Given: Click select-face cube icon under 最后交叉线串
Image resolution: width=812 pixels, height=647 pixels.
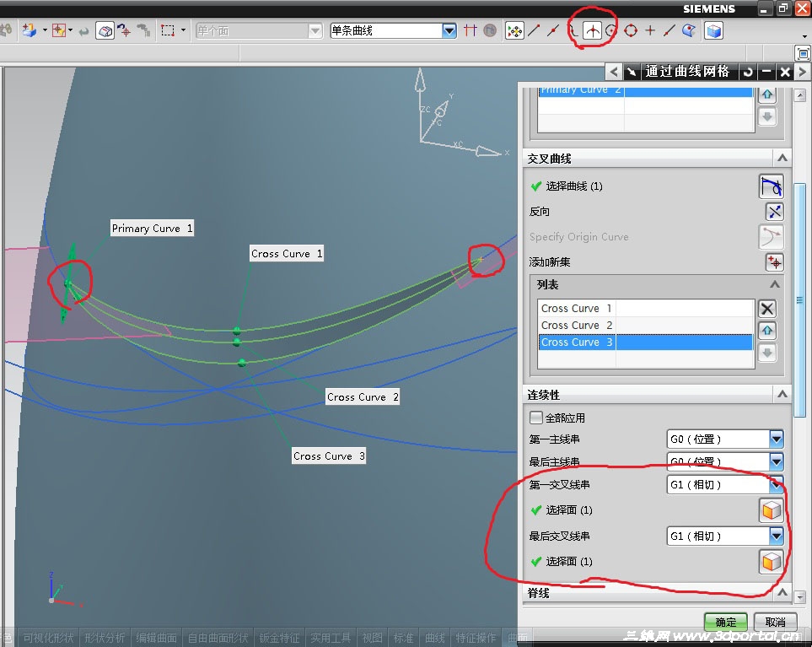Looking at the screenshot, I should (771, 562).
